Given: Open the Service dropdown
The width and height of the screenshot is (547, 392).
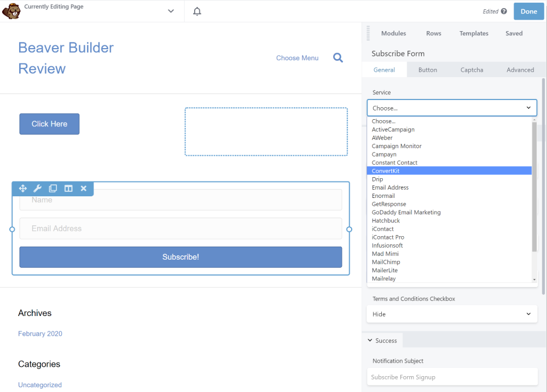Looking at the screenshot, I should [x=452, y=108].
